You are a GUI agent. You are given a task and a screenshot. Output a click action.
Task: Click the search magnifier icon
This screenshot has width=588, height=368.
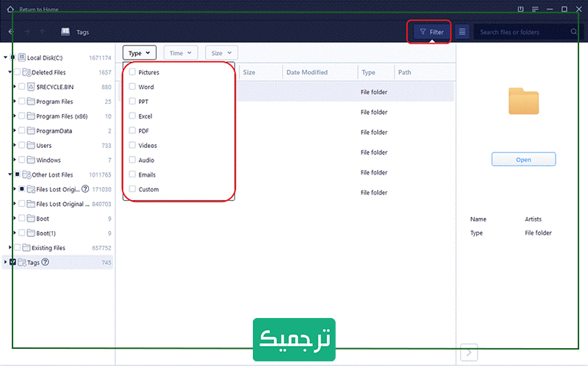[x=574, y=32]
